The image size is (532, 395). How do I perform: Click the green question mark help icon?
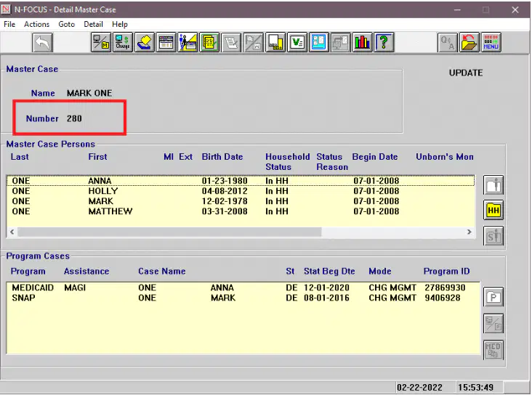point(384,42)
